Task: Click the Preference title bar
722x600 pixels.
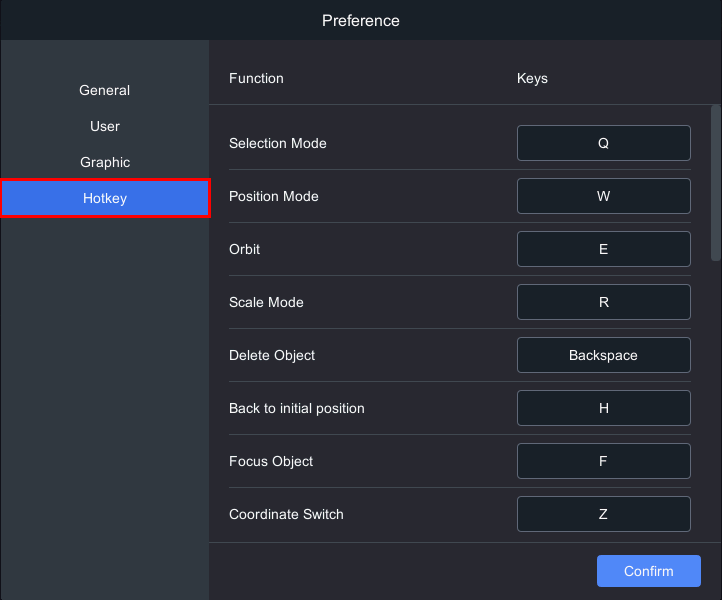Action: [x=361, y=20]
